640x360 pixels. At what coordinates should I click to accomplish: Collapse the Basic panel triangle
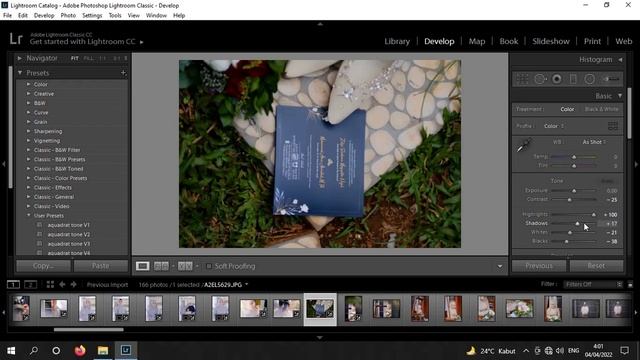coord(620,96)
